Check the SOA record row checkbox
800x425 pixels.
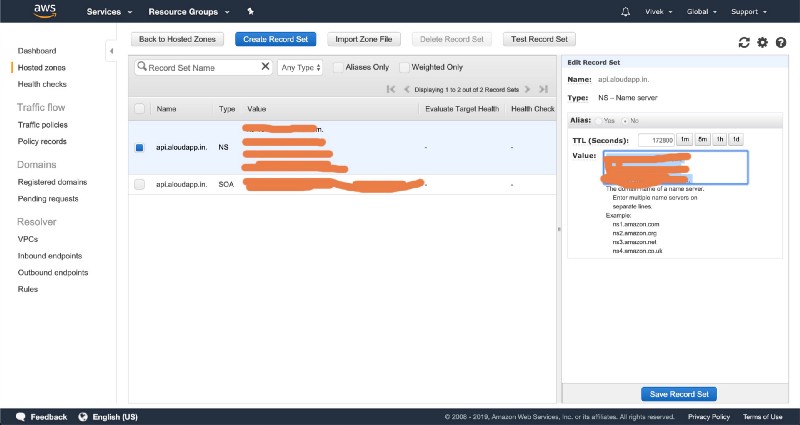click(139, 184)
